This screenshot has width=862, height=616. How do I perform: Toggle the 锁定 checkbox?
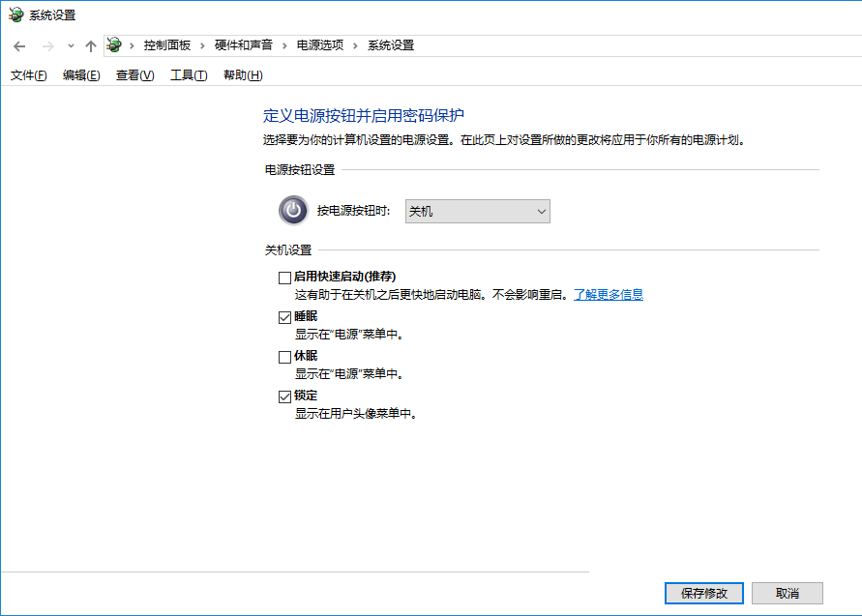[x=284, y=396]
